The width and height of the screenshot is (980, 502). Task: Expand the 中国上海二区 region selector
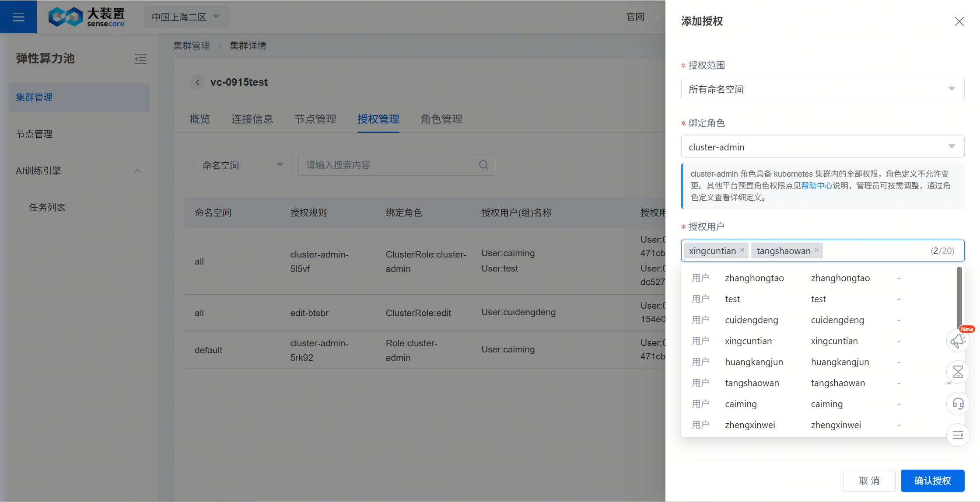click(185, 17)
